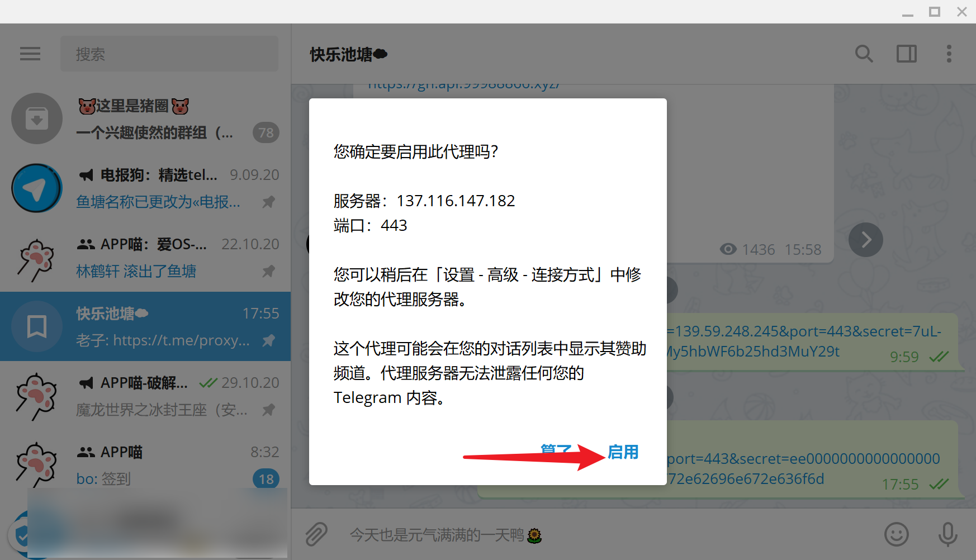Open the proxy link with port=443&secret=ee
This screenshot has height=560, width=976.
[804, 469]
